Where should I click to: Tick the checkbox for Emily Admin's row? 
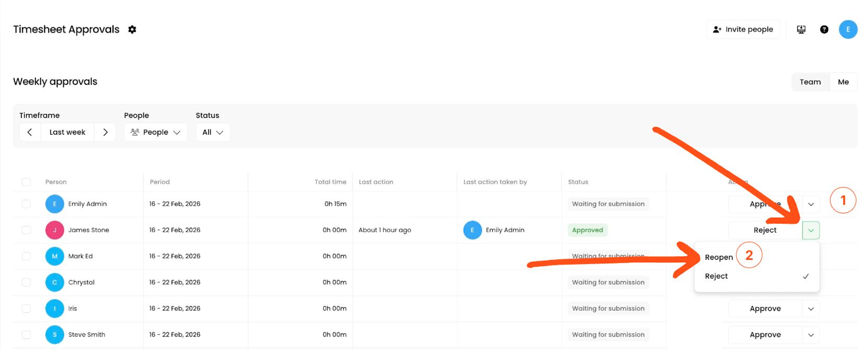tap(26, 204)
